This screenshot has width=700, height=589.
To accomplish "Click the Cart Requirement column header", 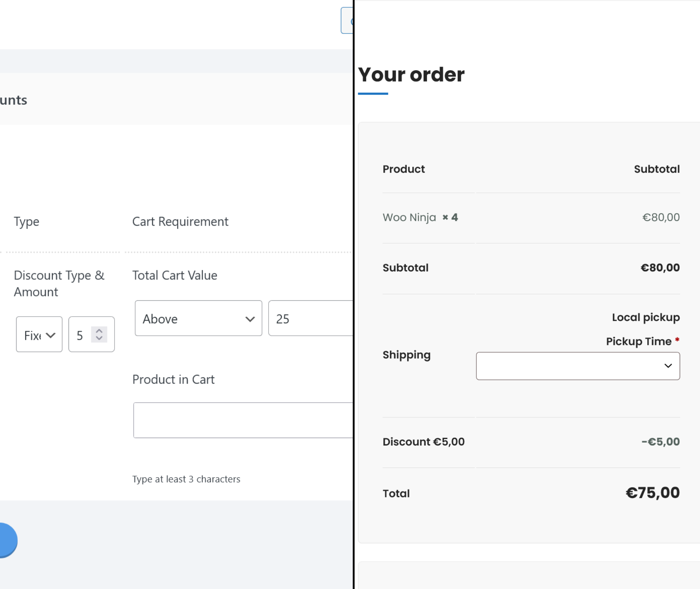I will 180,222.
